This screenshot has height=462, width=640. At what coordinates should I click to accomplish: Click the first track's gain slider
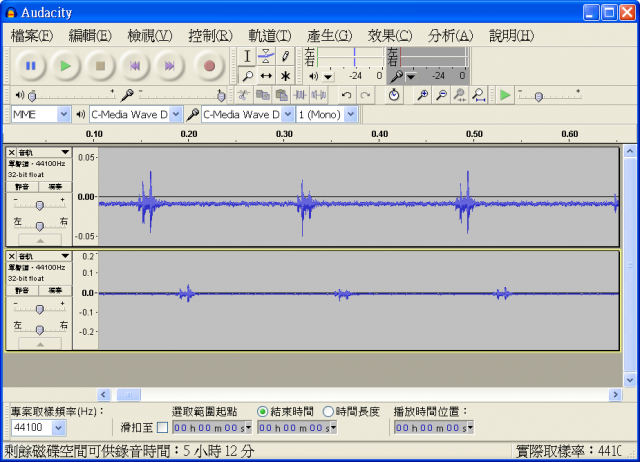pos(40,205)
